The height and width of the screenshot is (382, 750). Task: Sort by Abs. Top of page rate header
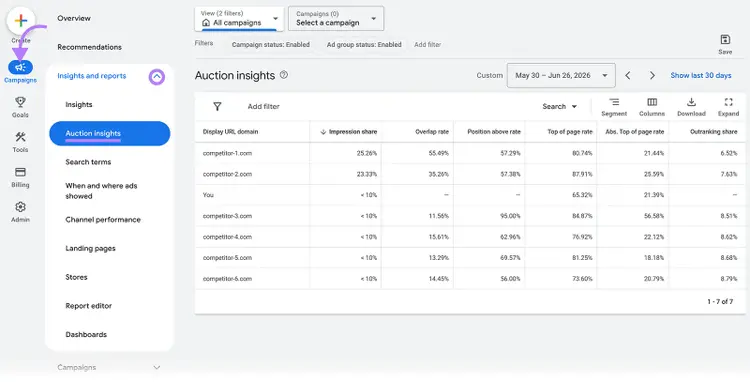(x=635, y=132)
